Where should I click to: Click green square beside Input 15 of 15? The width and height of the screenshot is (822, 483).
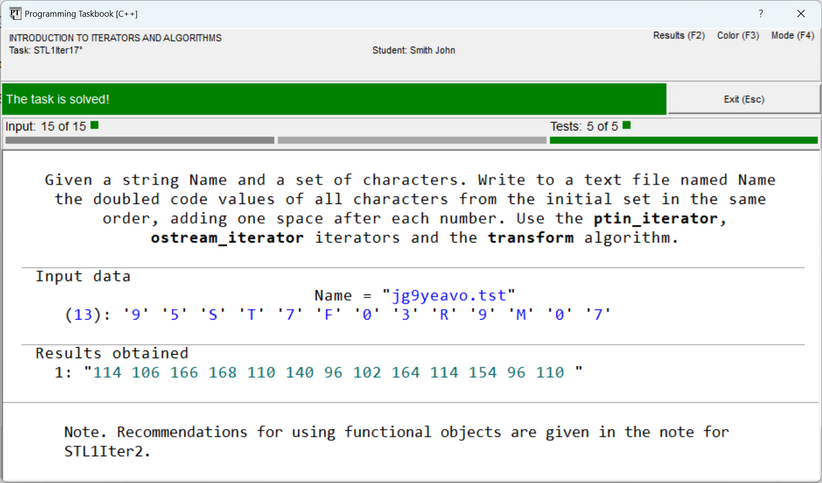[x=95, y=126]
